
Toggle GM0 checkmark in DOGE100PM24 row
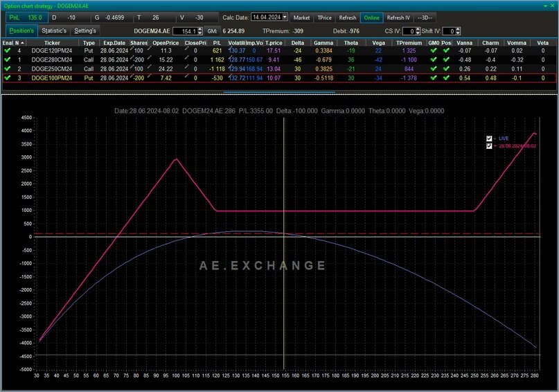click(x=434, y=78)
